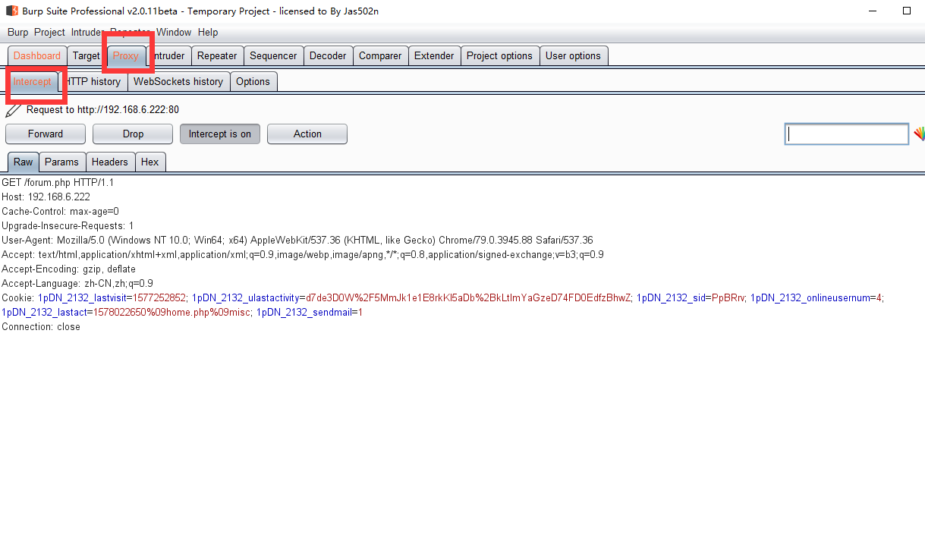Click the 'Cache-Control: max-age=0' header line
This screenshot has height=560, width=925.
(60, 212)
